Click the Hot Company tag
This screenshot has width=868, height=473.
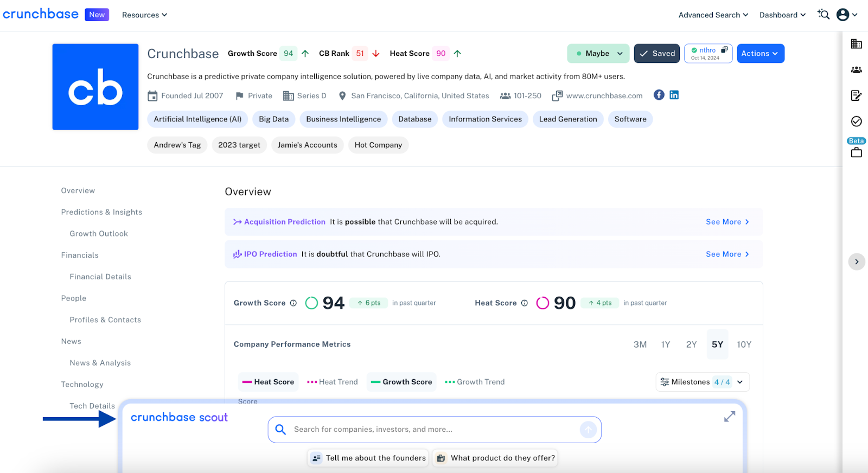(378, 145)
